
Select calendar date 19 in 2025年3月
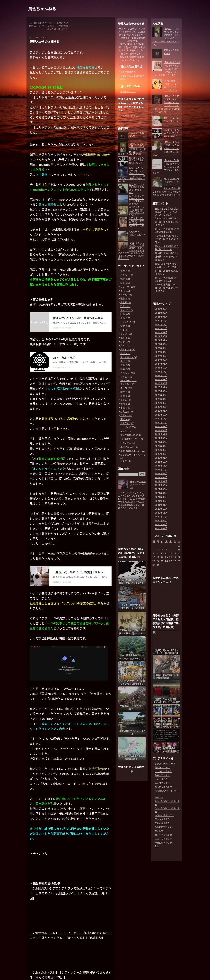pyautogui.click(x=166, y=557)
